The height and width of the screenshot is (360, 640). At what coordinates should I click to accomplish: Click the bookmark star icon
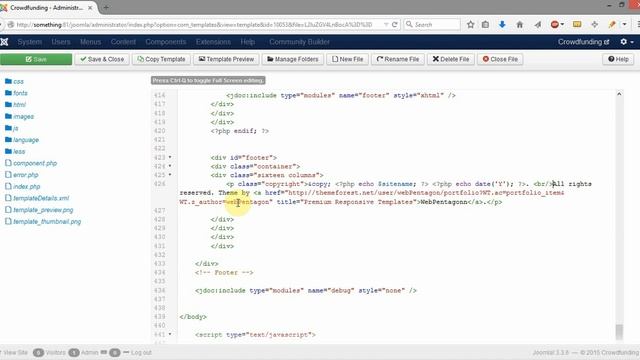[470, 24]
